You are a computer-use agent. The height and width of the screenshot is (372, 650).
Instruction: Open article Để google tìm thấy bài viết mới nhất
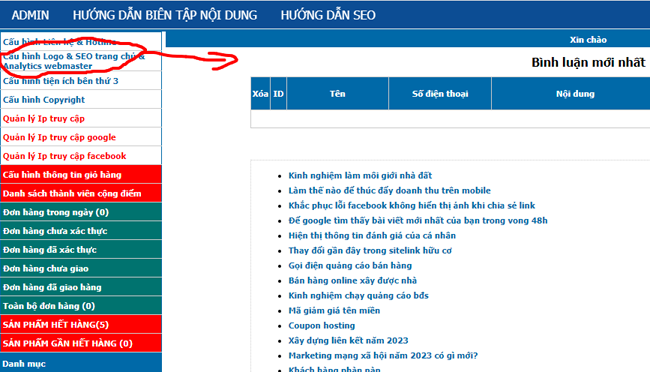pos(418,220)
